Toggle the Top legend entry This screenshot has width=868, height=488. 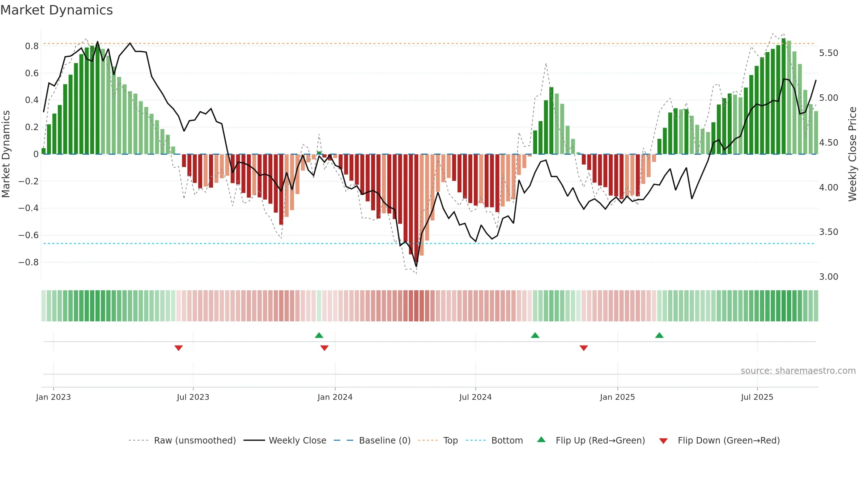click(438, 440)
